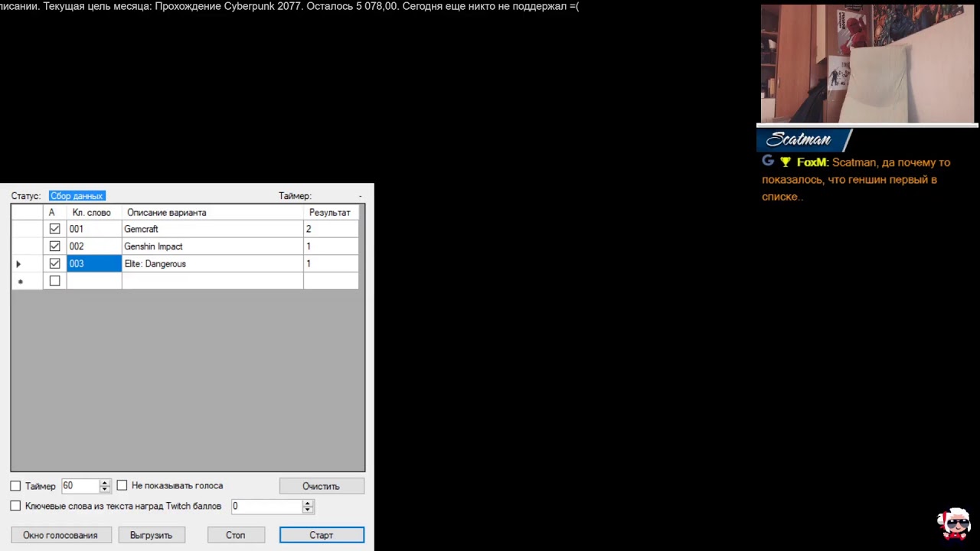Viewport: 980px width, 551px height.
Task: Enable Twitch points keywords checkbox
Action: click(x=15, y=506)
